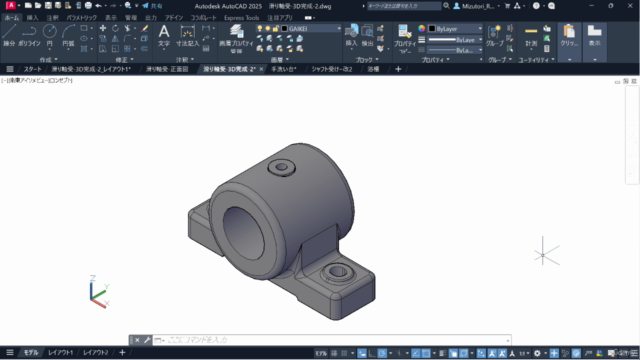640x360 pixels.
Task: Click the Trim tool icon
Action: [127, 28]
